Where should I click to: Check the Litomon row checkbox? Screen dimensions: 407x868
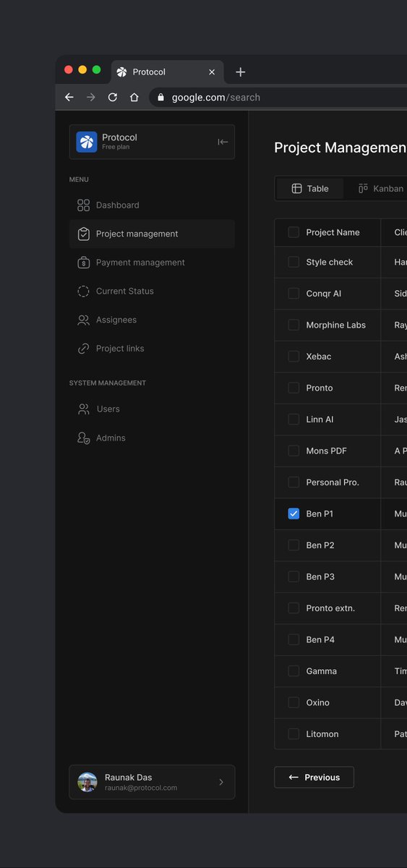tap(294, 734)
